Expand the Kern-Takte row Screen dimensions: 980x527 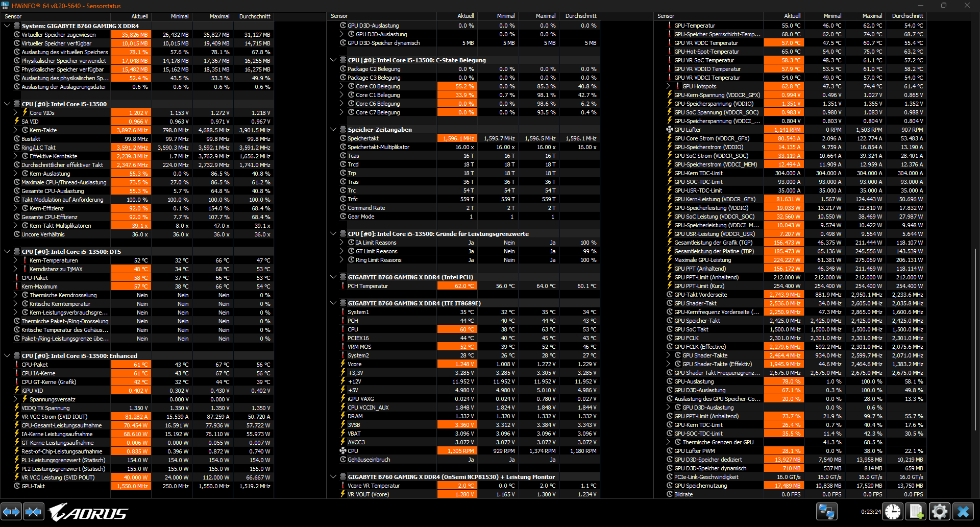click(x=15, y=130)
